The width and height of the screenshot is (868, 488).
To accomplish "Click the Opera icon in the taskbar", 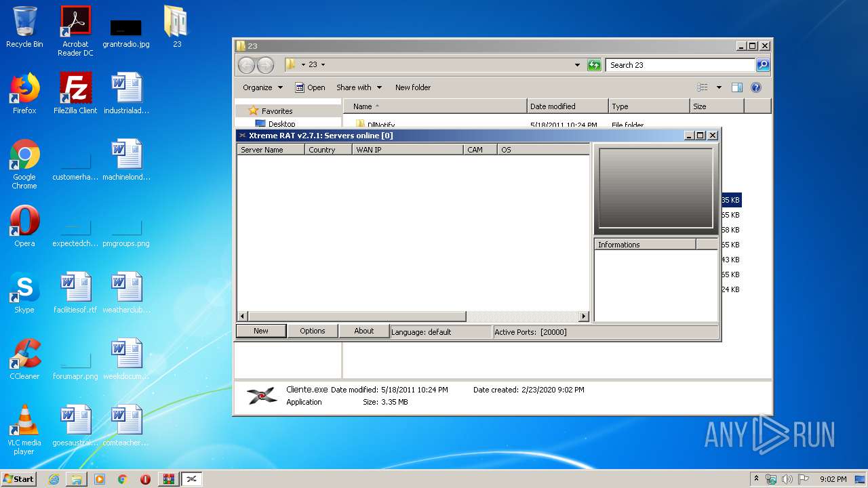I will coord(145,479).
